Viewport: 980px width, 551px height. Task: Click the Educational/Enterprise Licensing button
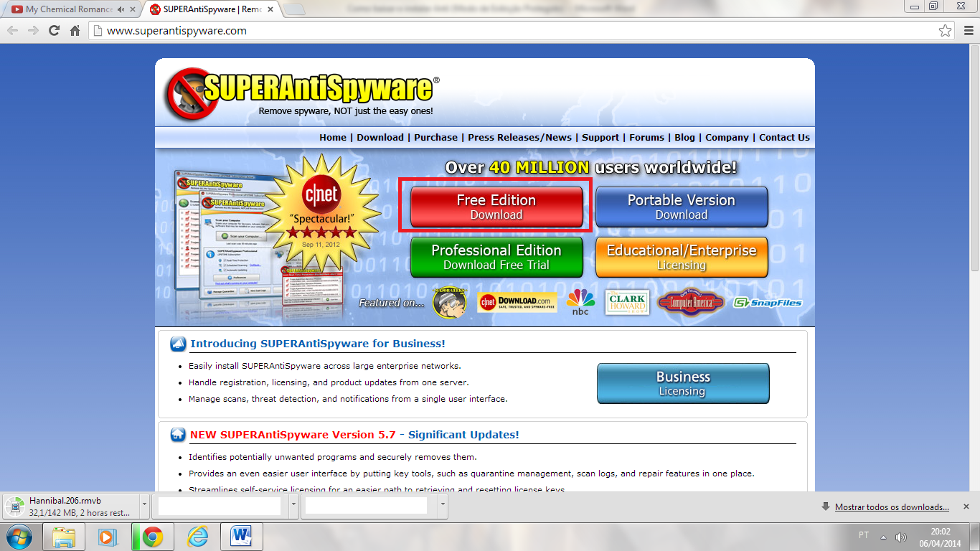pos(682,257)
